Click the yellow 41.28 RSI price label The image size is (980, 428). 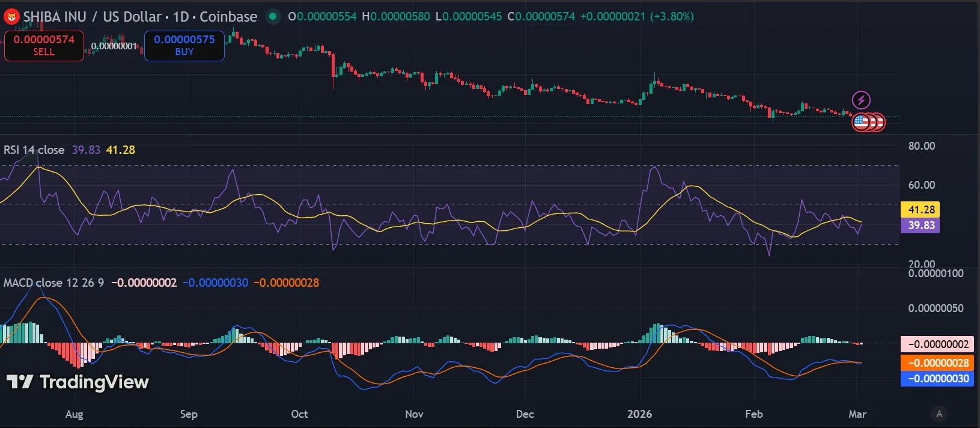(921, 210)
